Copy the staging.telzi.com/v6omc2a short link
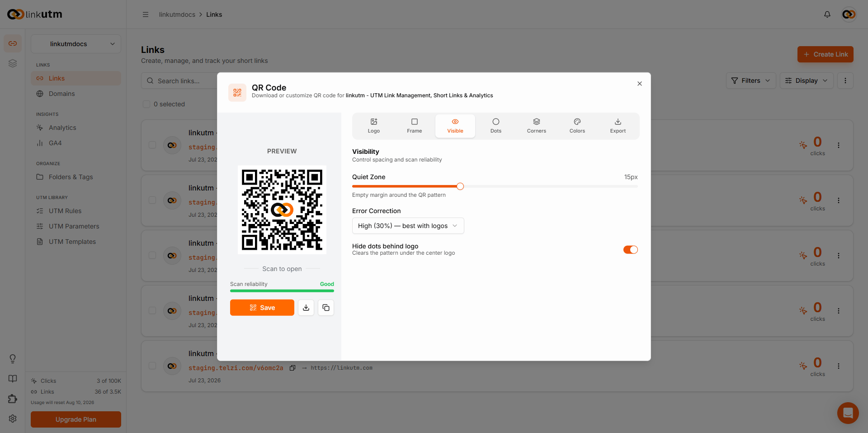This screenshot has height=433, width=868. point(292,368)
